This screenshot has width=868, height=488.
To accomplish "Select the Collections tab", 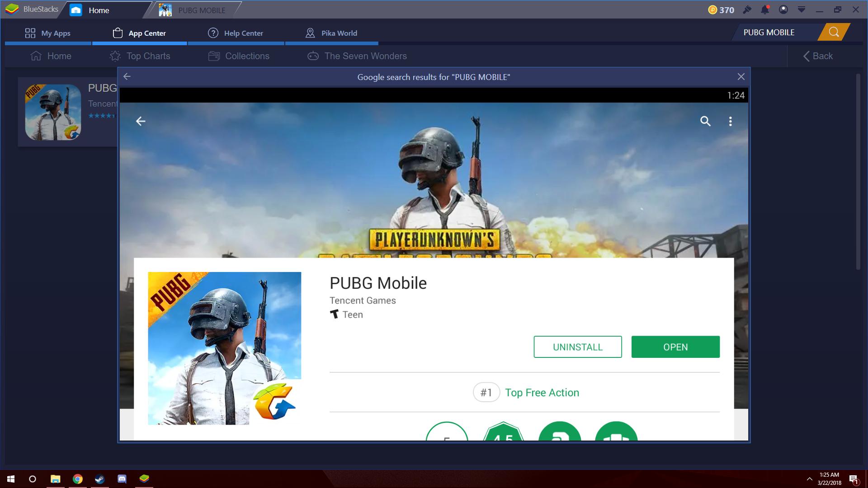I will point(247,56).
